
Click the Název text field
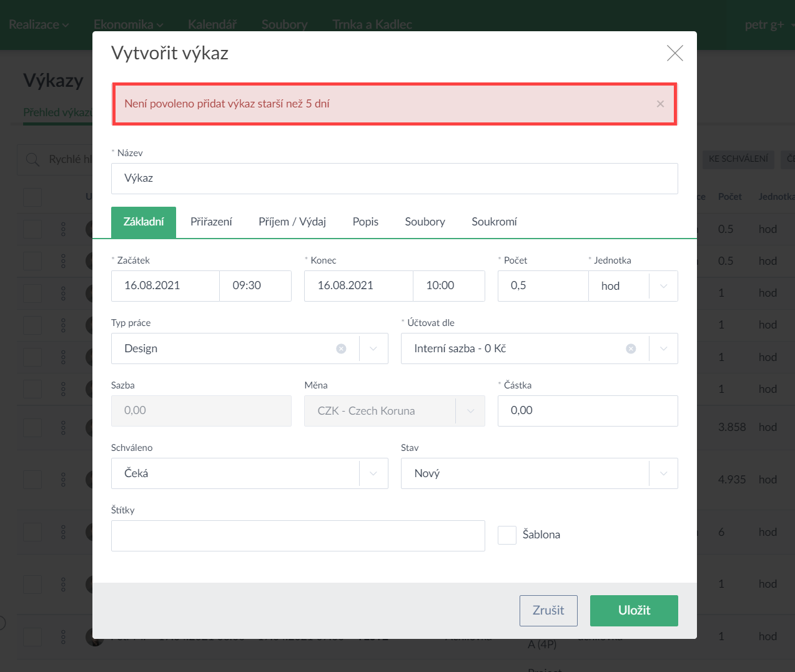[x=394, y=179]
